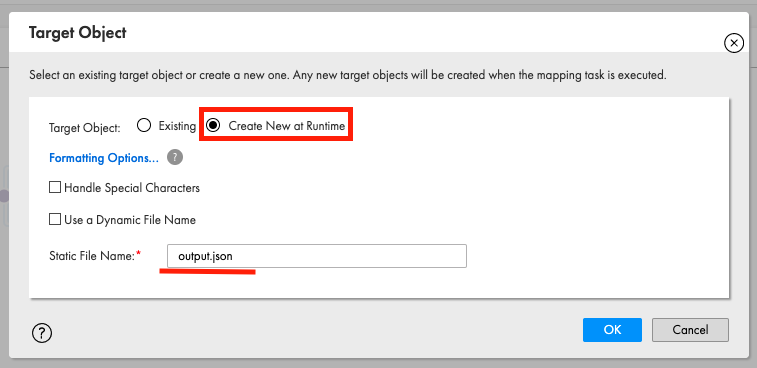The image size is (757, 368).
Task: Select Create New at Runtime radio button
Action: pos(213,126)
